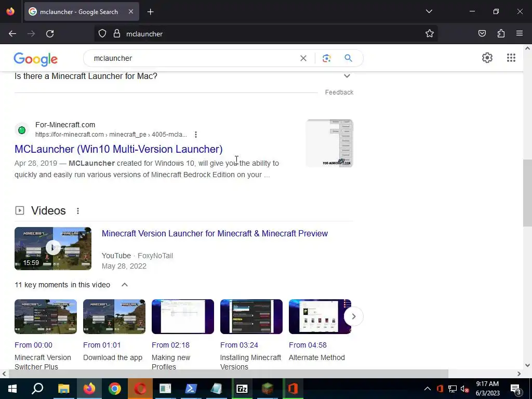Close the mclauncher Google Search tab
This screenshot has width=532, height=399.
pos(130,11)
